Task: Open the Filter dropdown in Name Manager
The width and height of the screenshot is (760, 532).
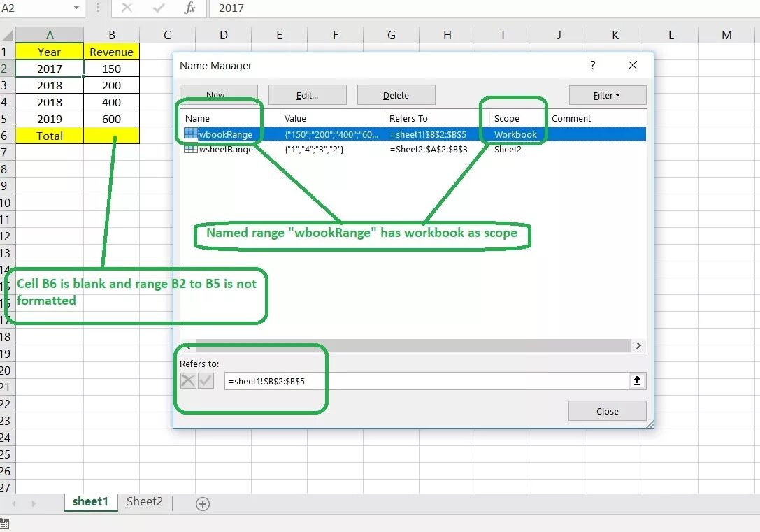Action: (608, 94)
